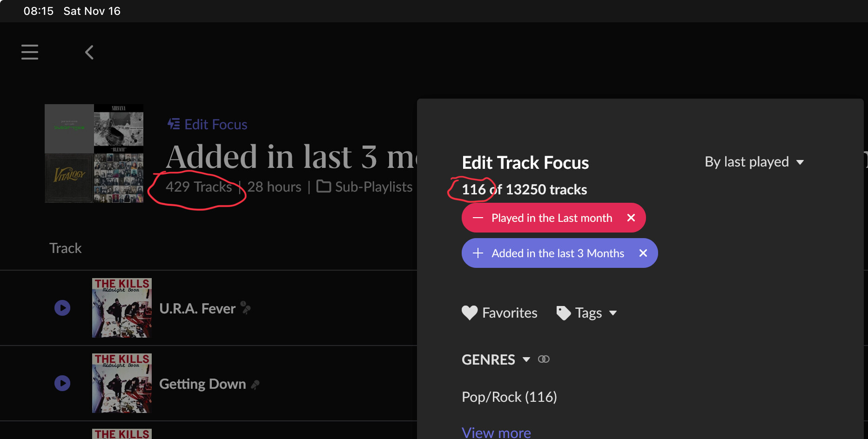Remove the 'Added in the last 3 Months' filter
The image size is (868, 439).
[x=643, y=253]
